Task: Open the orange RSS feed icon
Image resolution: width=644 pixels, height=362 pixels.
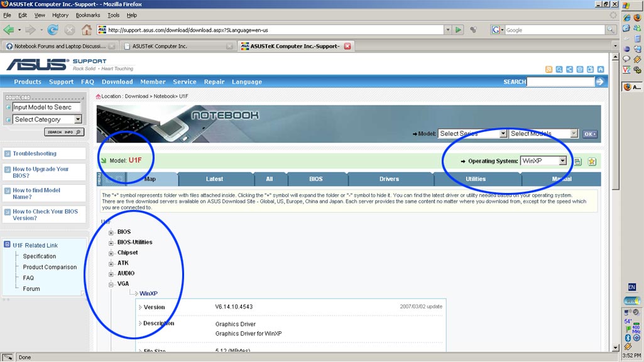Action: pyautogui.click(x=548, y=69)
